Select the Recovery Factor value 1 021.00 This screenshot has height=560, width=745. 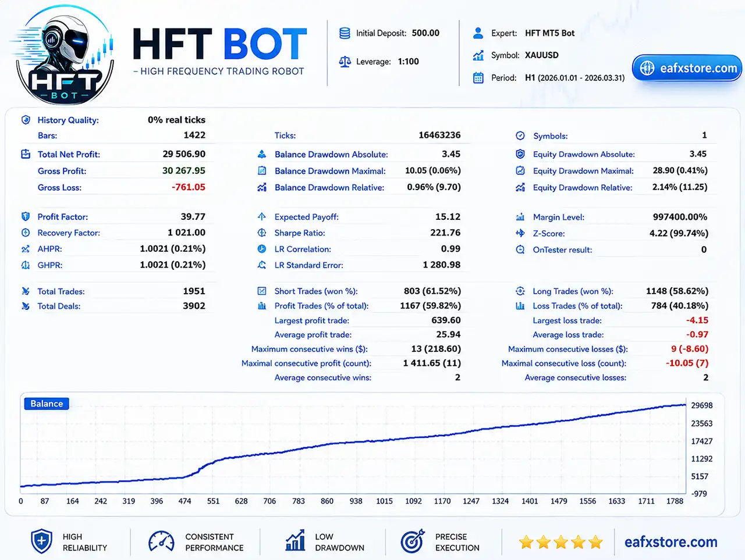tap(186, 233)
